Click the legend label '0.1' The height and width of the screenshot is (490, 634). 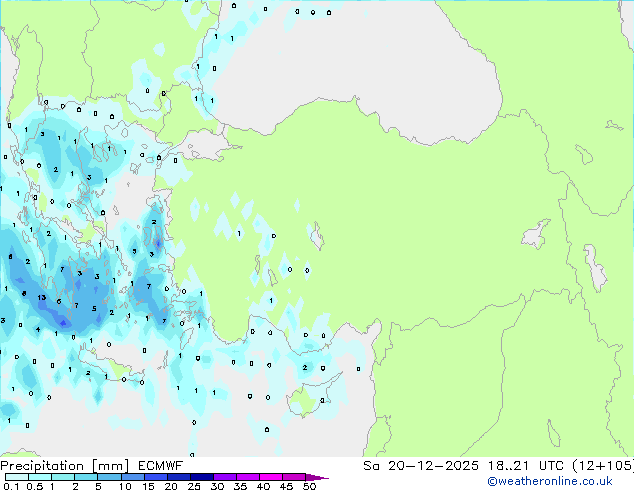tap(11, 486)
